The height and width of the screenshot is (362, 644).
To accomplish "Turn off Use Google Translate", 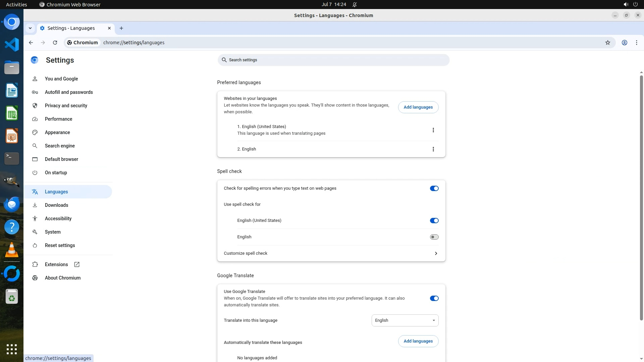I will click(434, 298).
